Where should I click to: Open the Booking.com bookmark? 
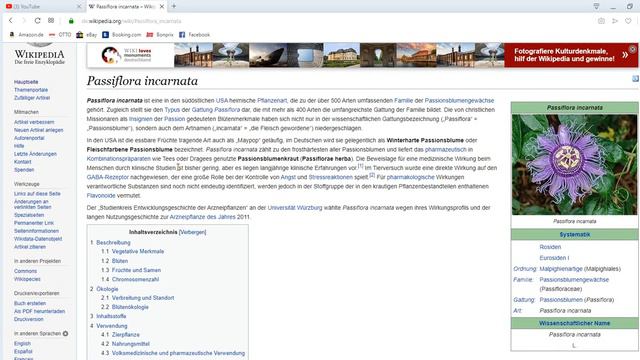point(122,35)
